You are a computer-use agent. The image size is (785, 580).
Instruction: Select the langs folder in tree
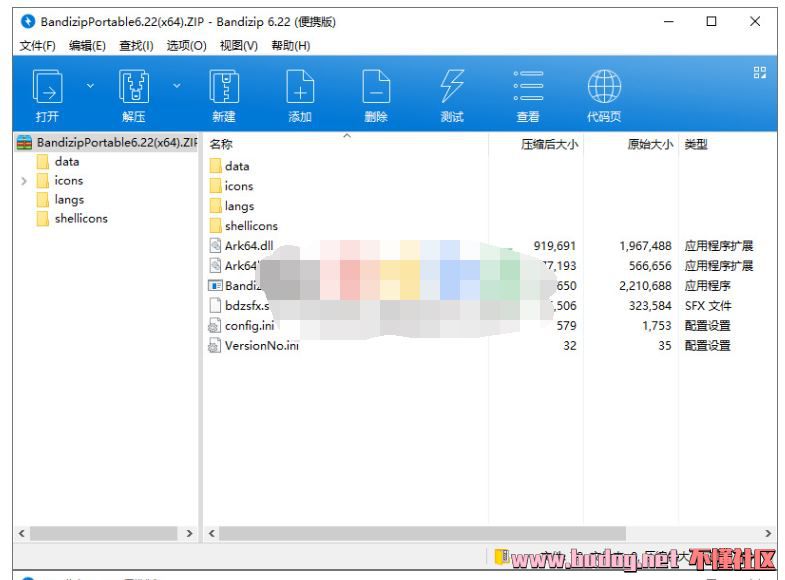pos(69,200)
